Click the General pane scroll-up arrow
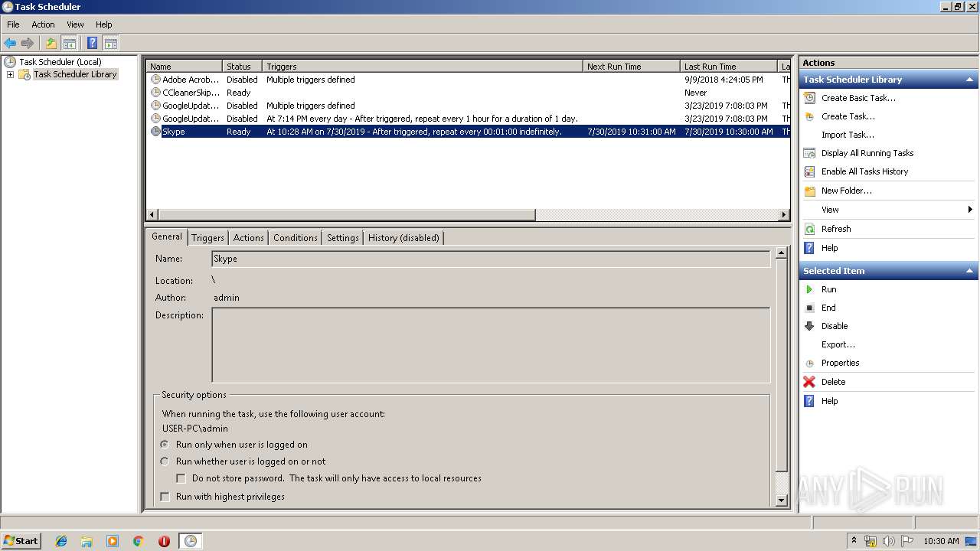980x551 pixels. click(x=782, y=253)
